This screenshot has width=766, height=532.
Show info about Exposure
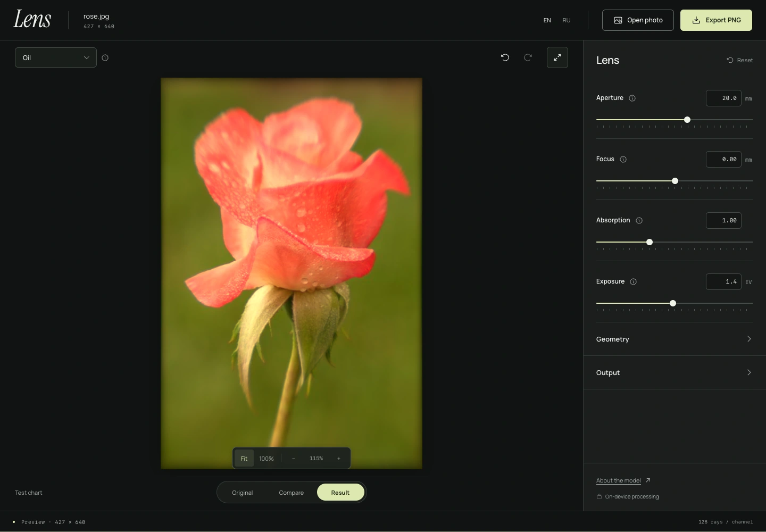point(634,281)
